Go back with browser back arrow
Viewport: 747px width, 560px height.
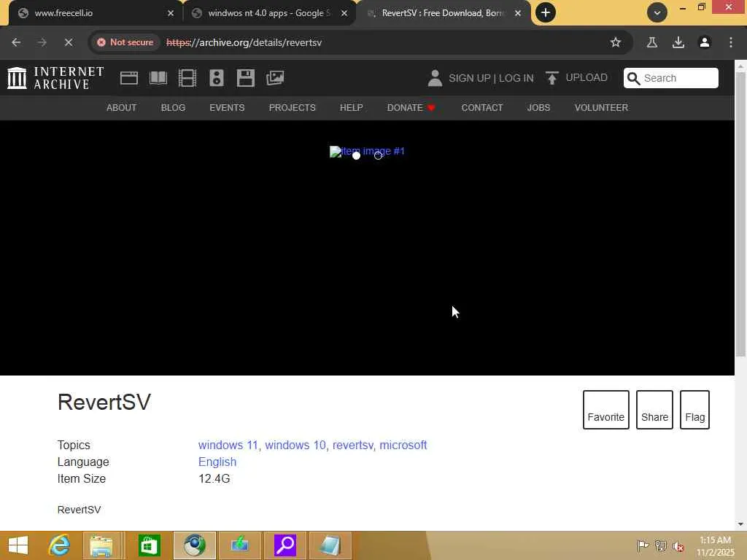click(x=16, y=42)
